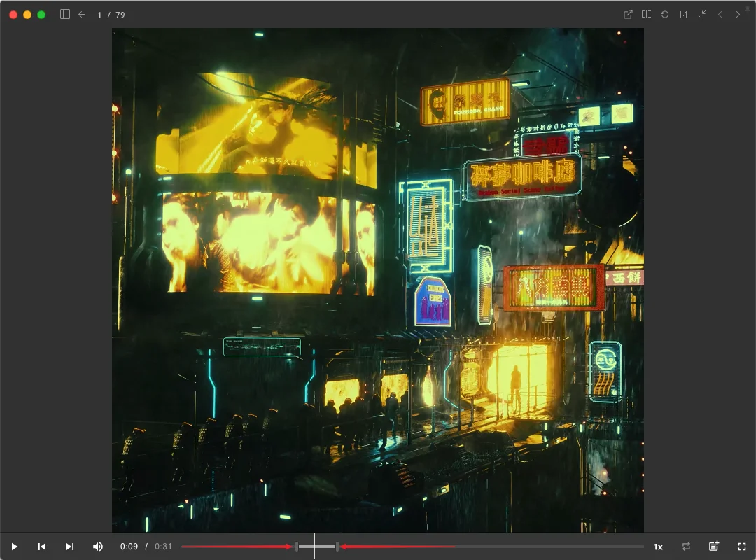Image resolution: width=756 pixels, height=560 pixels.
Task: Toggle the sidebar panel
Action: click(65, 14)
